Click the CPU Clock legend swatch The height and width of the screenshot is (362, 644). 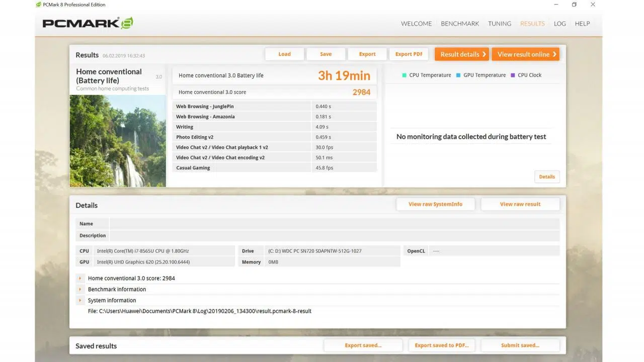pos(513,75)
